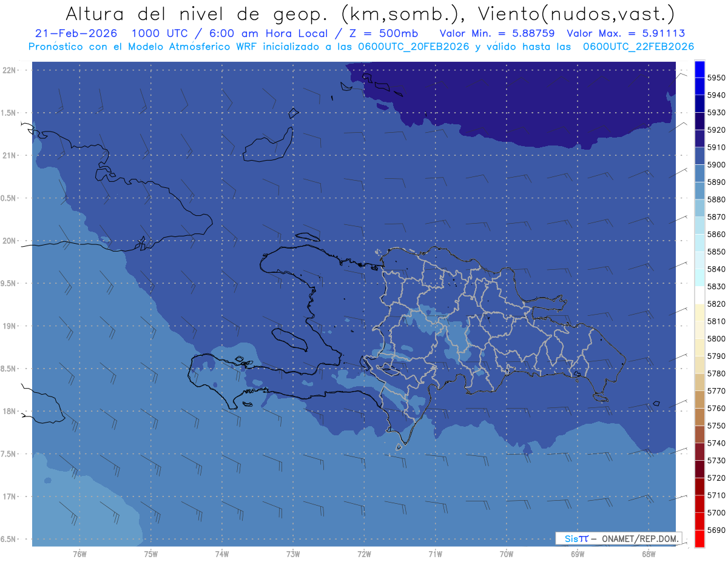Click the colorbar label 5890
728x562 pixels.
point(716,182)
